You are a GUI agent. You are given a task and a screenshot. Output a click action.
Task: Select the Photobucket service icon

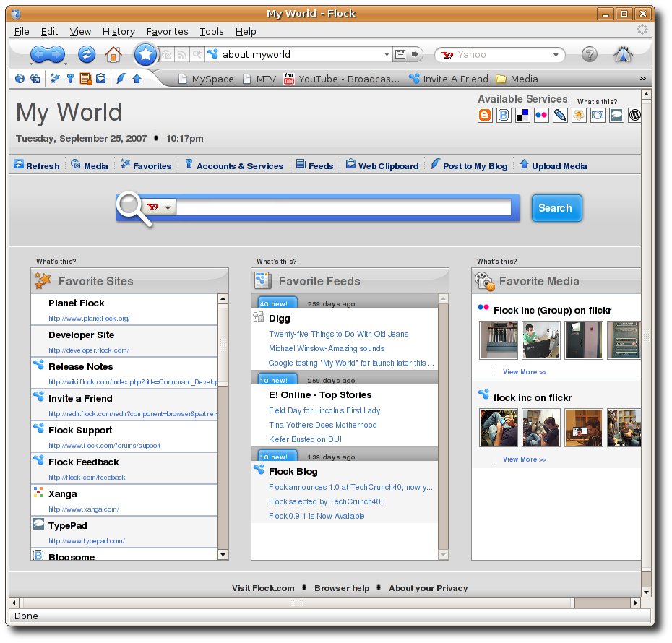598,116
